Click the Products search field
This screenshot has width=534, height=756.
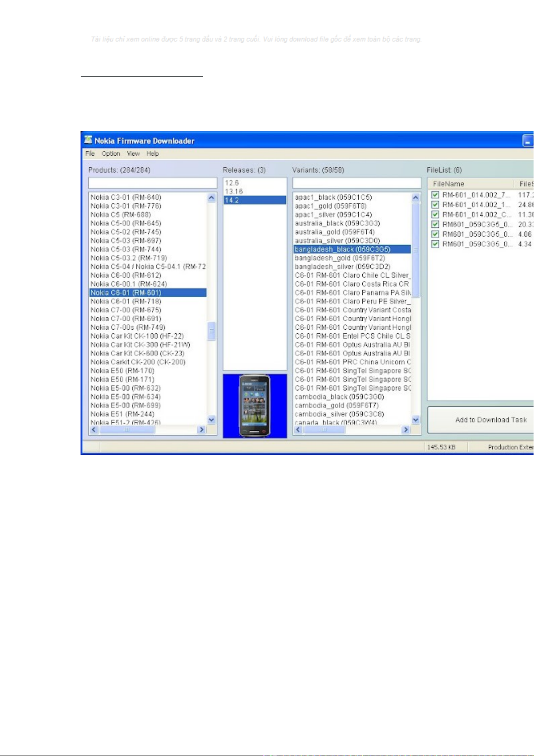pyautogui.click(x=152, y=183)
